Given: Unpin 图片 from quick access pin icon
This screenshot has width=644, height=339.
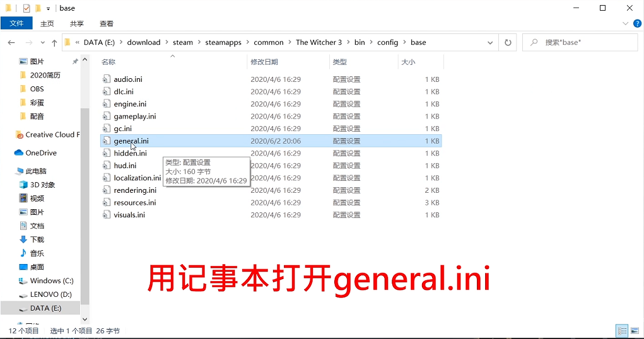Looking at the screenshot, I should point(75,62).
